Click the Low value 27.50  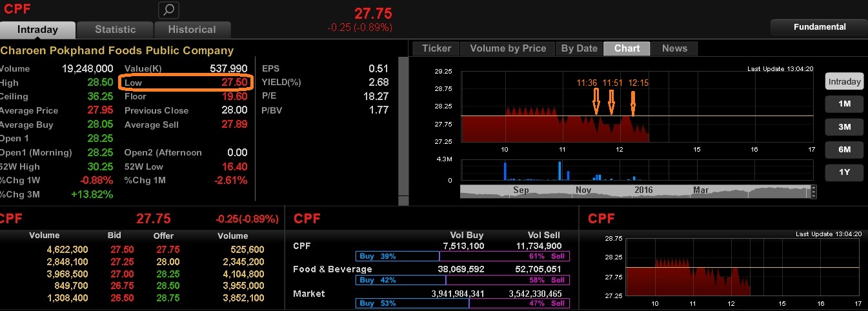click(234, 83)
